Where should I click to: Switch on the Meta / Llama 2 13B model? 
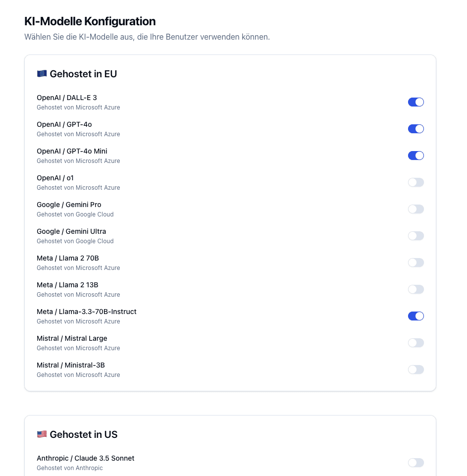[x=415, y=289]
